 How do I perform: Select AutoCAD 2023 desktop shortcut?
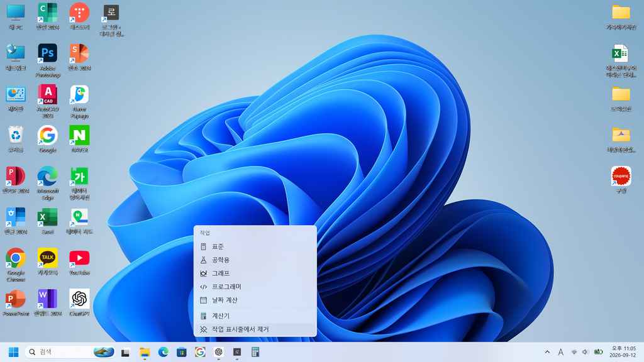pos(48,102)
